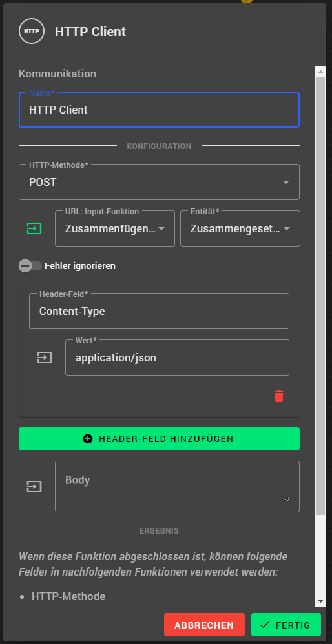Click the Header-Feld Content-Type input

coord(159,311)
